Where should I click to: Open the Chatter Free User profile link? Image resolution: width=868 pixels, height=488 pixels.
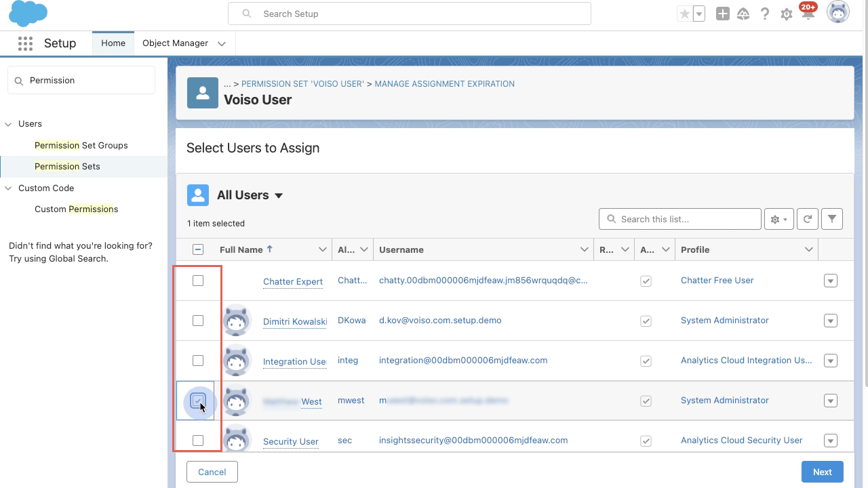pos(717,280)
